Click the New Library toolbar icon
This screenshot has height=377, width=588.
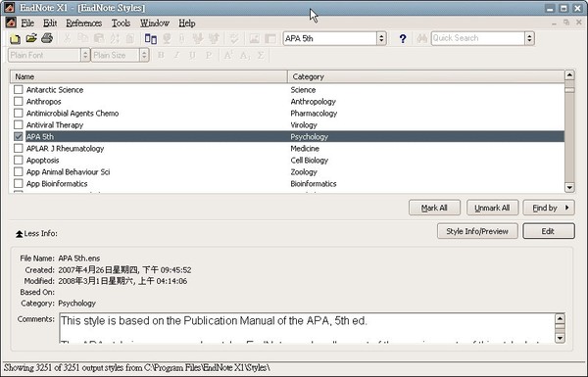15,38
